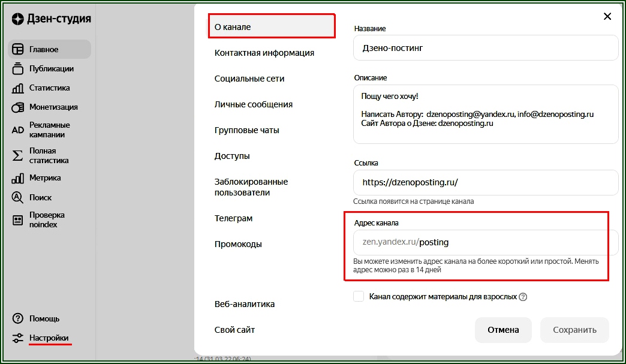626x364 pixels.
Task: Click the sigma icon for Полная статистика
Action: tap(17, 155)
